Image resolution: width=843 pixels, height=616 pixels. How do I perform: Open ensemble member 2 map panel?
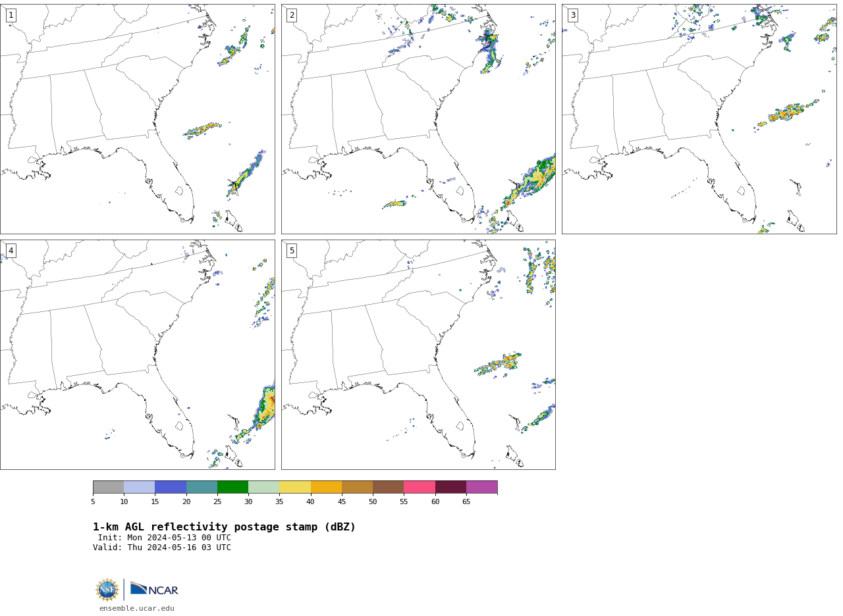pos(418,119)
